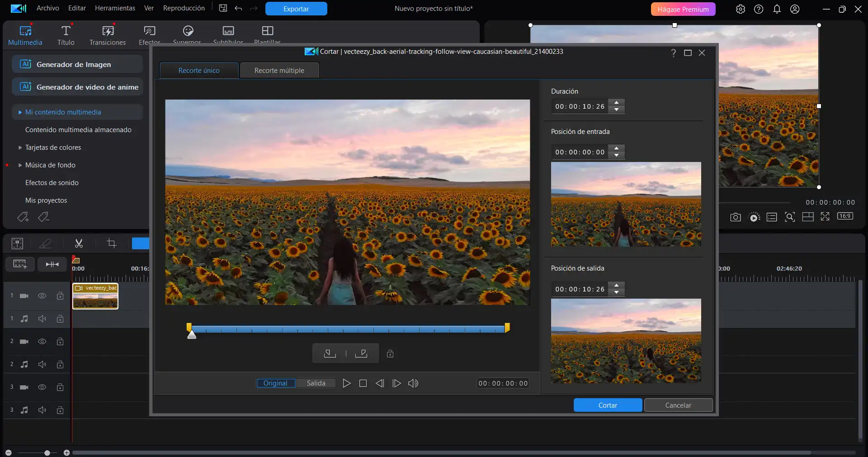Click the Cortar button to confirm

pyautogui.click(x=608, y=405)
